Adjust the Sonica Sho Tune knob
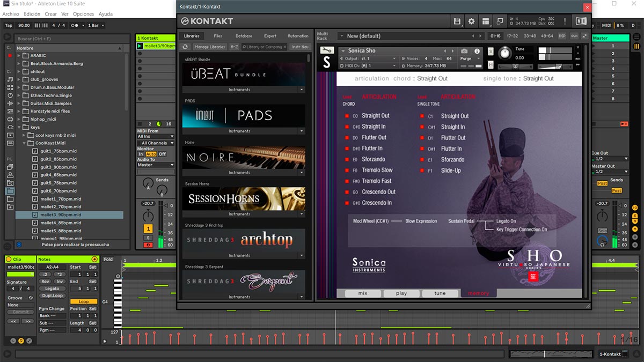Image resolution: width=644 pixels, height=362 pixels. click(505, 53)
